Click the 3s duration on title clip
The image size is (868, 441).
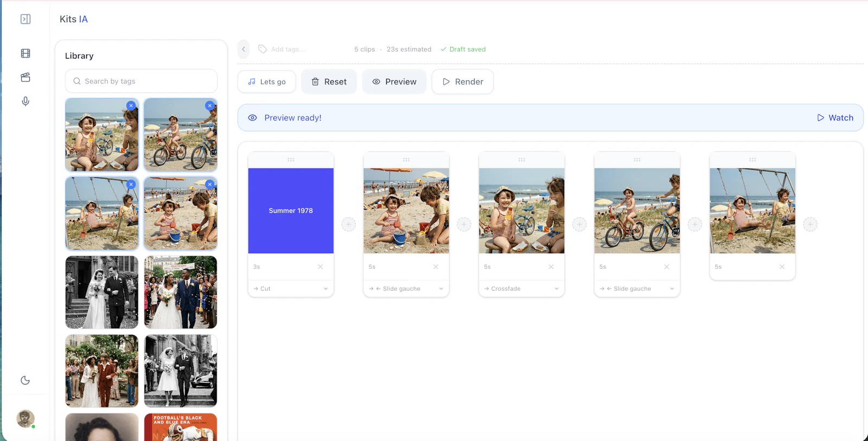[257, 267]
